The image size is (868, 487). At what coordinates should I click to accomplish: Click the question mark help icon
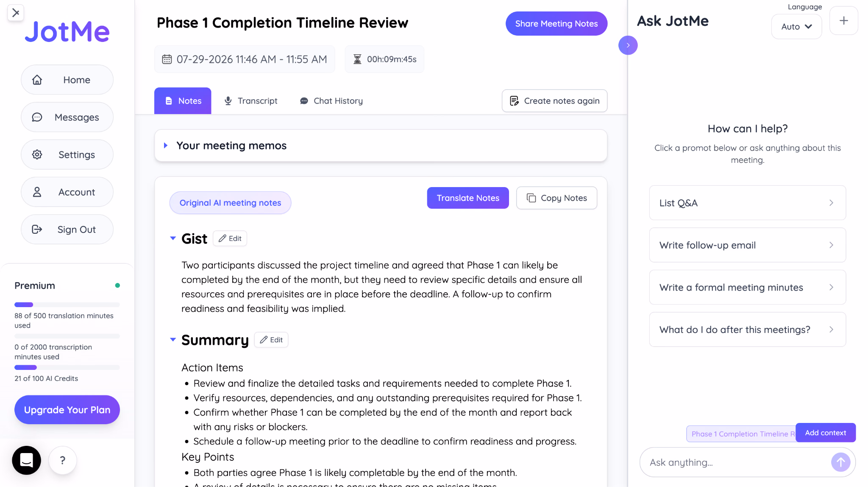click(x=62, y=460)
